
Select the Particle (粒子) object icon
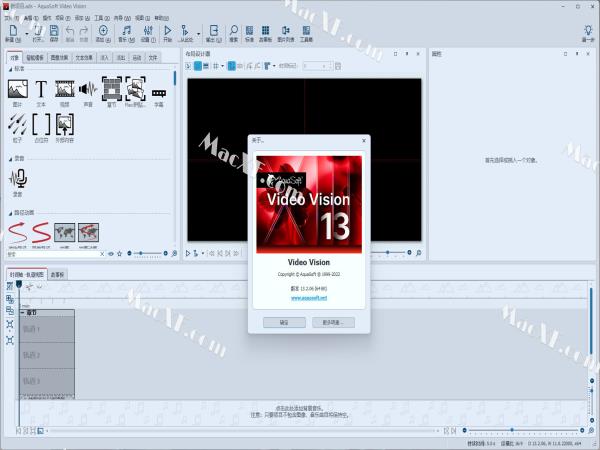pyautogui.click(x=17, y=124)
